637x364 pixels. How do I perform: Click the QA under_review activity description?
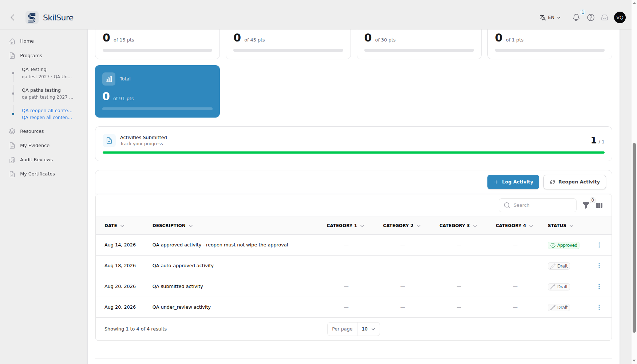coord(181,307)
